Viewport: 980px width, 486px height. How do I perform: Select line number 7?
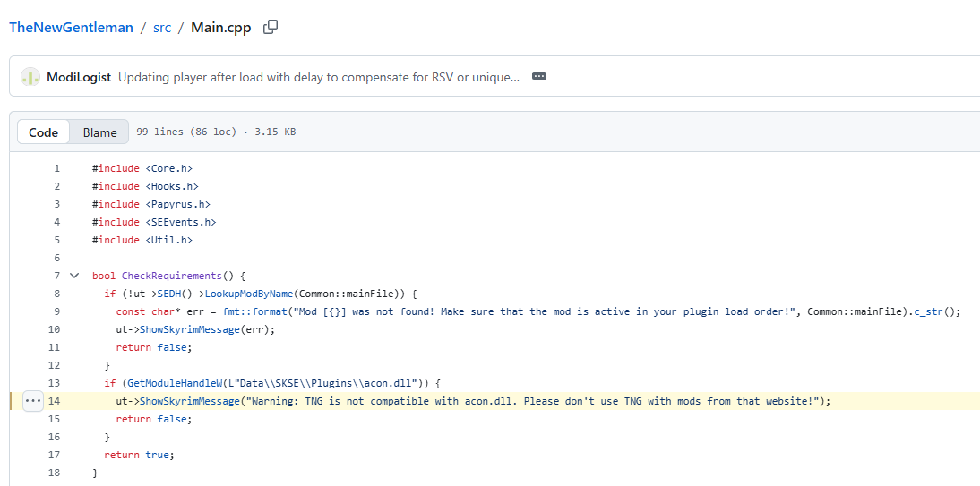56,276
